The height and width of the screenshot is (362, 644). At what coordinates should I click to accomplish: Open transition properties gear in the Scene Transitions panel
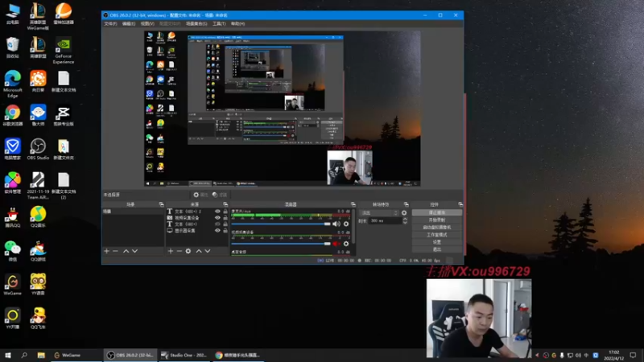404,212
